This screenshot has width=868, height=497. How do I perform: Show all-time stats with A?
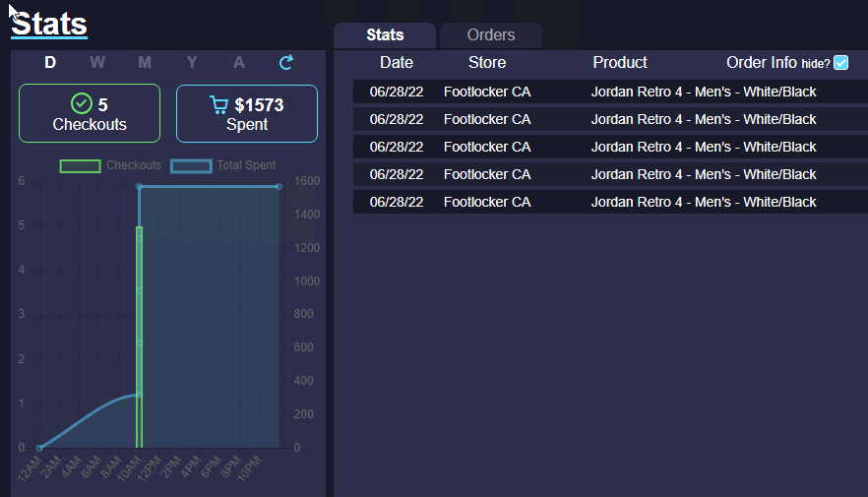(238, 63)
